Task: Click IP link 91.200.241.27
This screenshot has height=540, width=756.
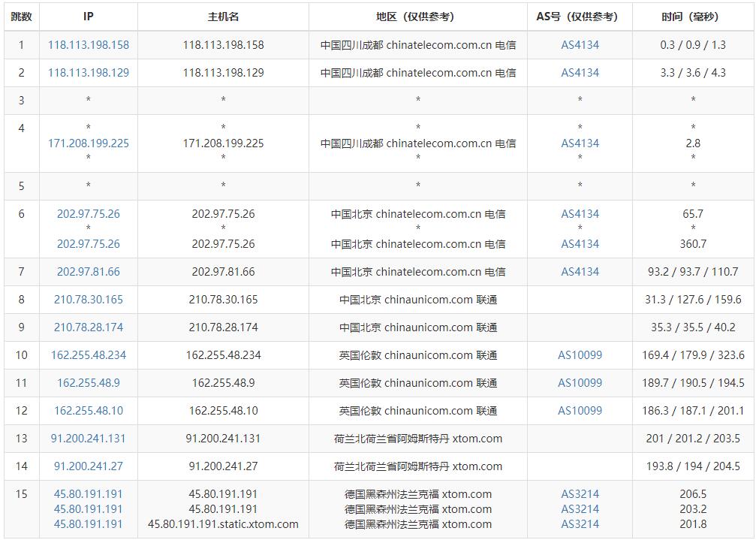Action: coord(89,466)
